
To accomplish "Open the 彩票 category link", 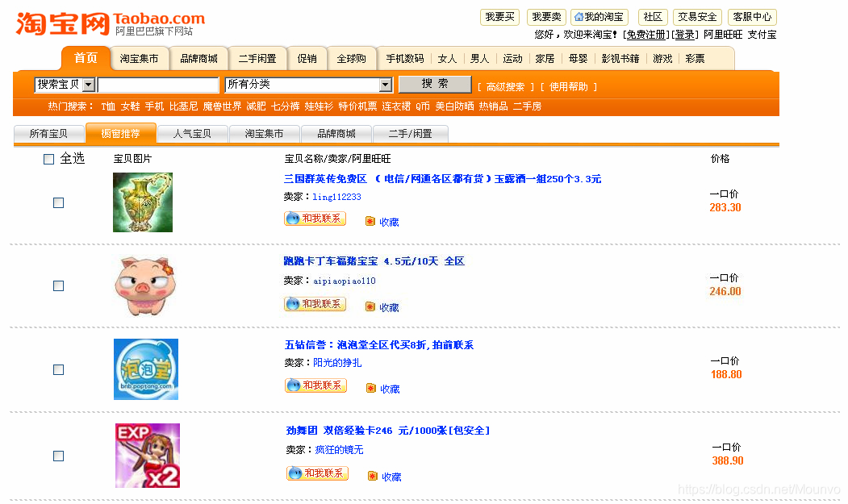I will (695, 59).
